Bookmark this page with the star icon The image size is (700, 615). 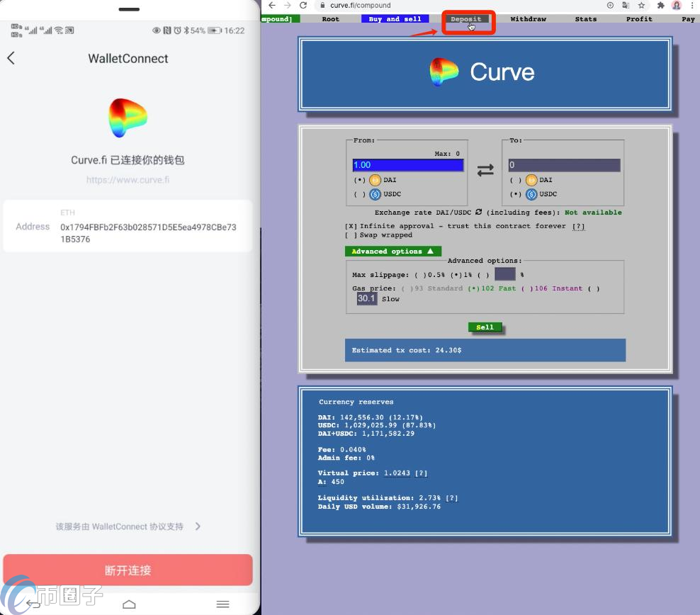[x=641, y=6]
